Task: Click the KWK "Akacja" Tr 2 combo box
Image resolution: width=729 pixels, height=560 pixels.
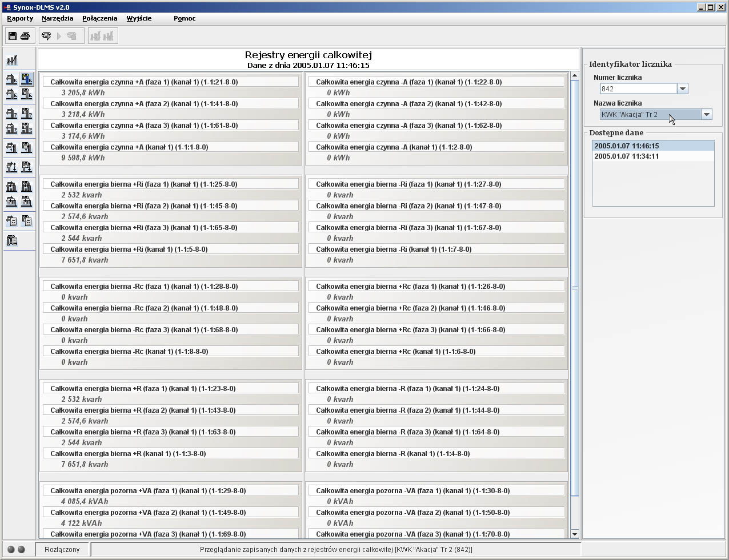Action: coord(650,114)
